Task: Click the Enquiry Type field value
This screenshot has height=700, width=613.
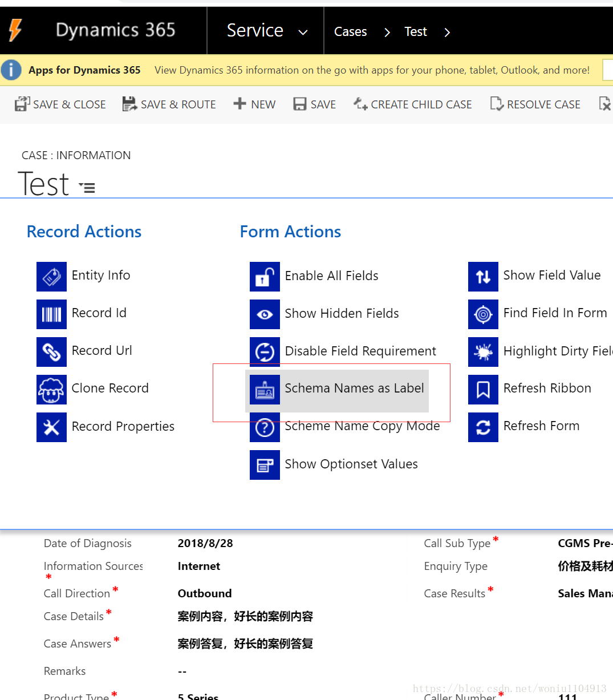Action: coord(585,566)
